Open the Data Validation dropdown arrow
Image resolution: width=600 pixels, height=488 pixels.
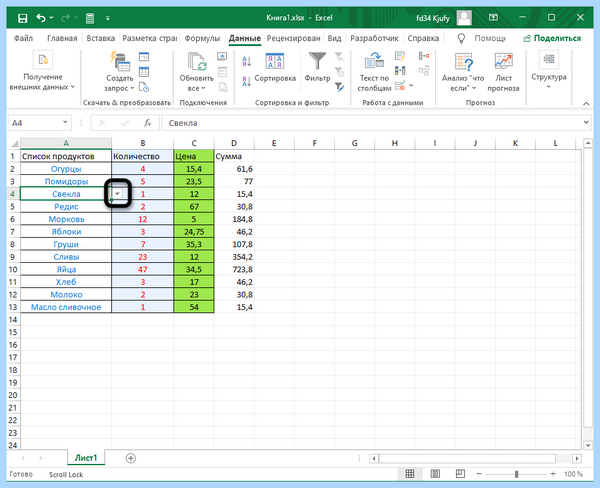coord(411,85)
